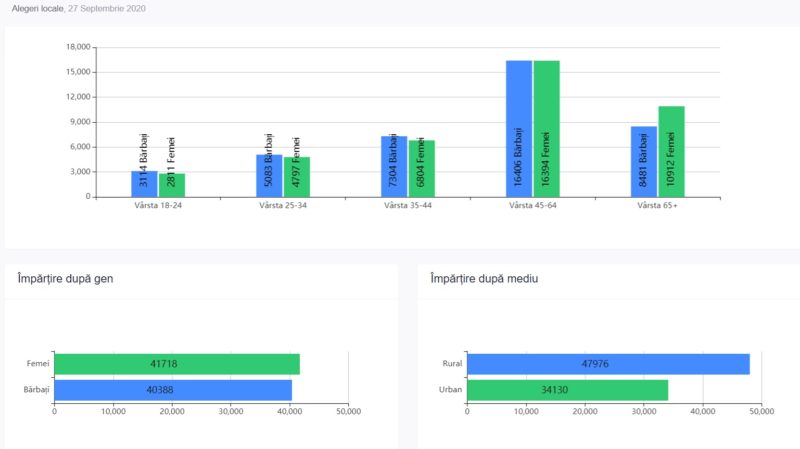
Task: Click the blue Bărbați 40388 horizontal bar
Action: pos(172,389)
